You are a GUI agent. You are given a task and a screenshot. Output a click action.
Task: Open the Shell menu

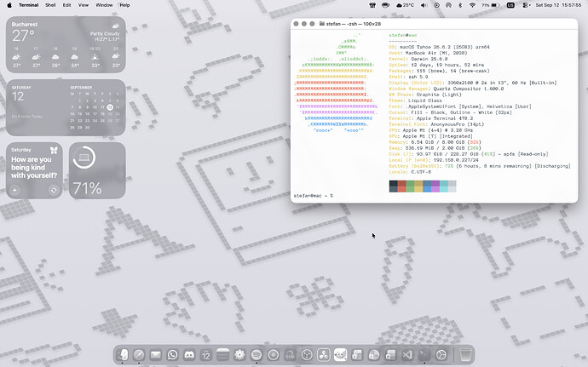[50, 5]
